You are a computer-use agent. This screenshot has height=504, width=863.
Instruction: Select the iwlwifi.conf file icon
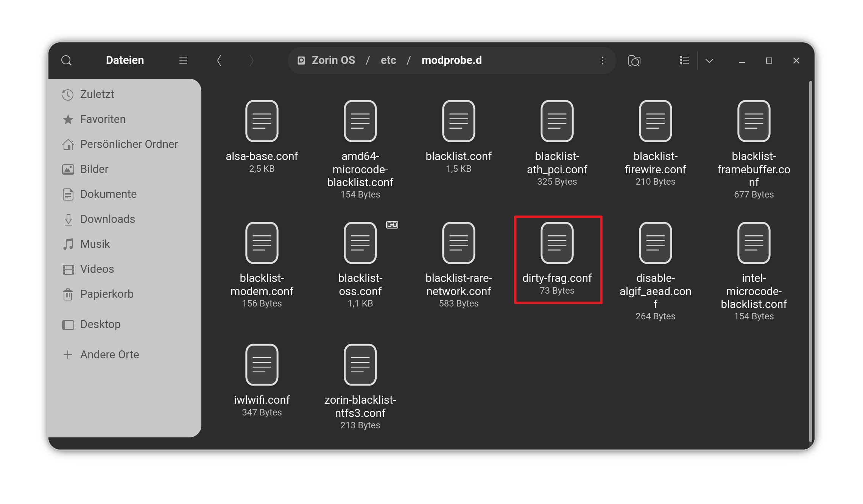262,365
